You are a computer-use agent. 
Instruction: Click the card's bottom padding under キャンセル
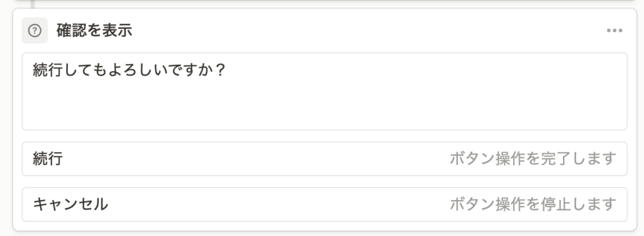click(x=325, y=226)
